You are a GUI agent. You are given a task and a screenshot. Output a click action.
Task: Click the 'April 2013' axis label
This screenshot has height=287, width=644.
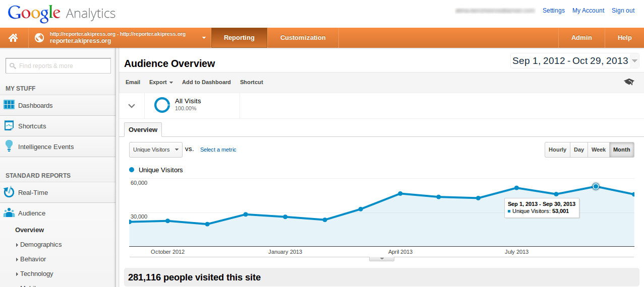tap(400, 252)
